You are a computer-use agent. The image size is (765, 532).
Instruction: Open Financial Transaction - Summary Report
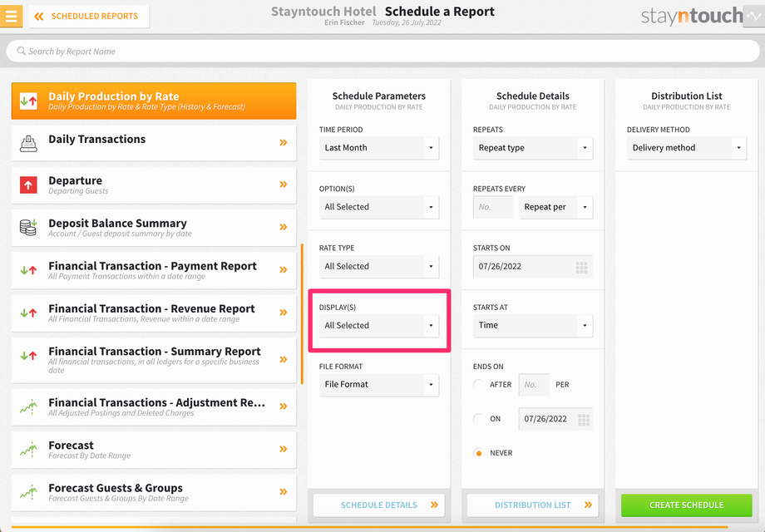click(x=154, y=360)
